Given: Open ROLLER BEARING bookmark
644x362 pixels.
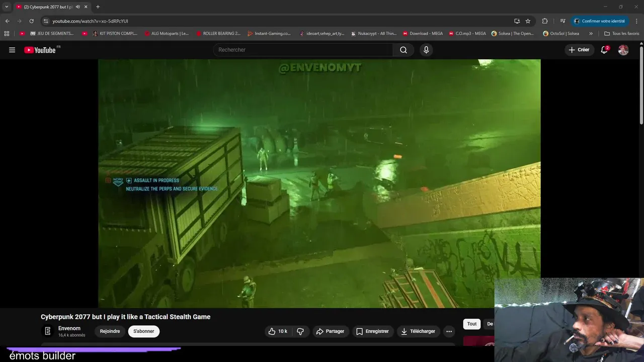Looking at the screenshot, I should click(x=218, y=34).
